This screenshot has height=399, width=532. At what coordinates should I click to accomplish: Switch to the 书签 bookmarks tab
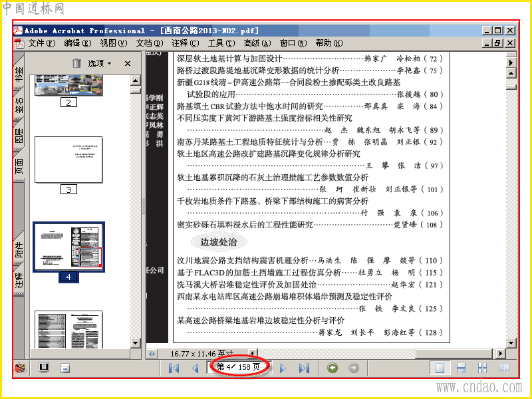pyautogui.click(x=19, y=74)
